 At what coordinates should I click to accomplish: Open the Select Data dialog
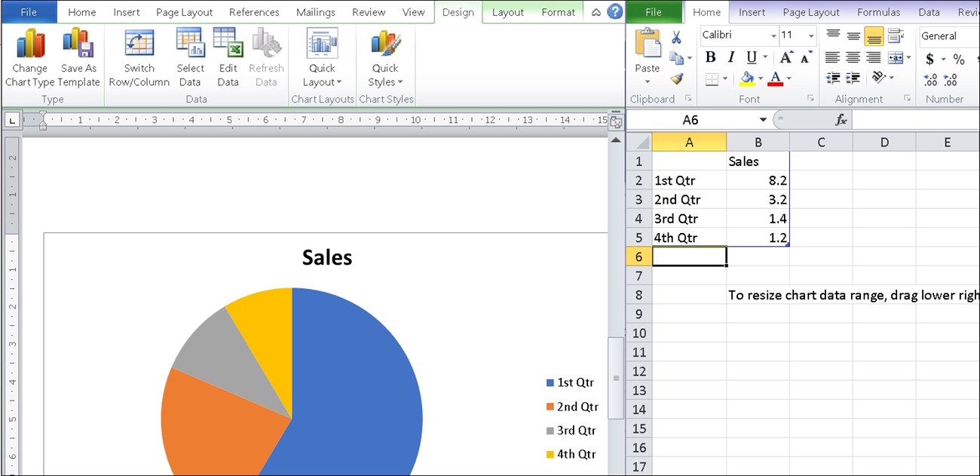[190, 45]
